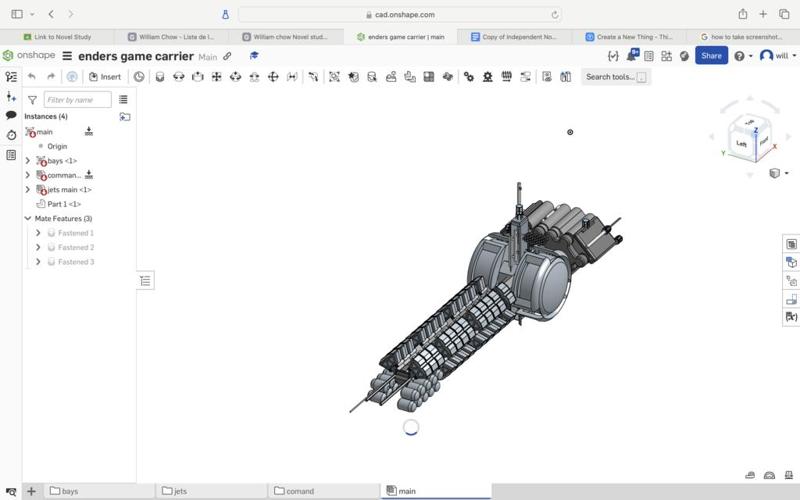Image resolution: width=800 pixels, height=500 pixels.
Task: Open Create a New Thing browser tab
Action: click(x=629, y=37)
